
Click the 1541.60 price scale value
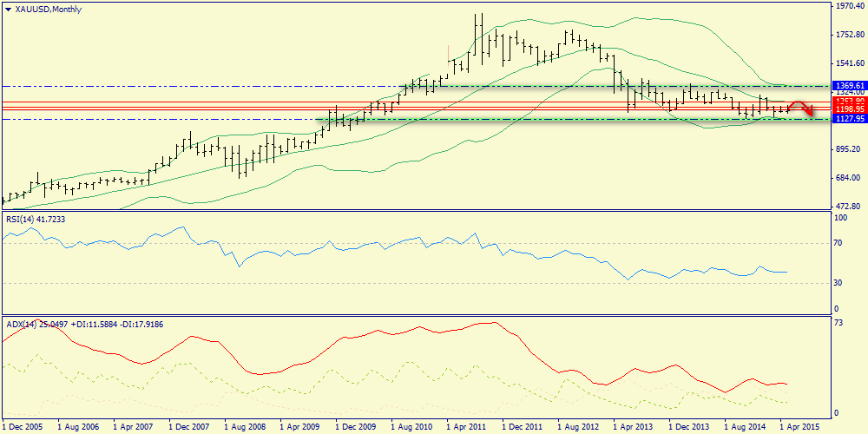(848, 63)
